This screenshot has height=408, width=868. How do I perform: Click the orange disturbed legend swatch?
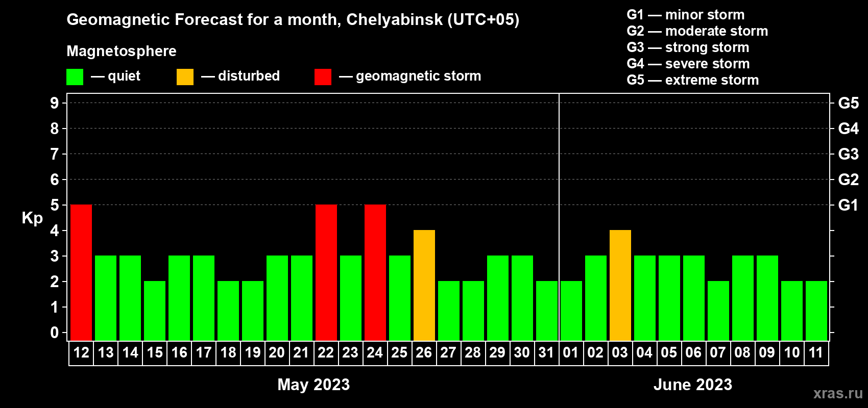tap(185, 77)
